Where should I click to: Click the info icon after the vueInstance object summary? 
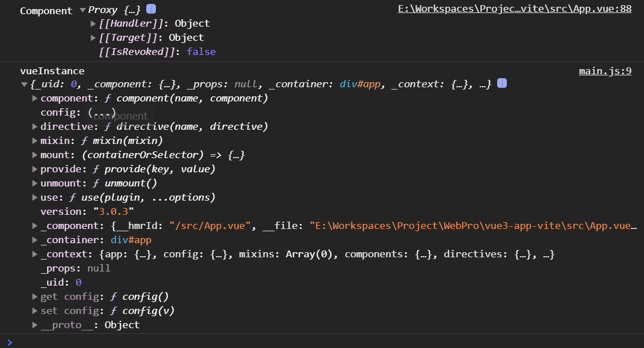[x=502, y=83]
